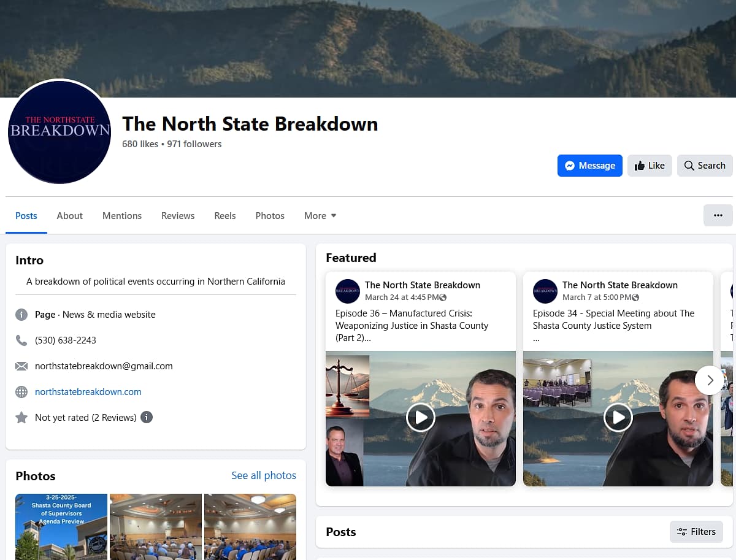736x560 pixels.
Task: Go to the Reels tab
Action: 224,216
